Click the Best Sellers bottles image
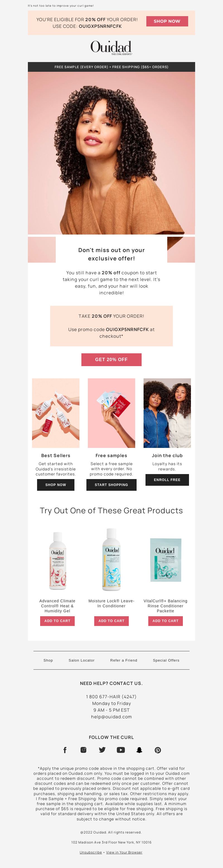The image size is (223, 868). (x=56, y=413)
